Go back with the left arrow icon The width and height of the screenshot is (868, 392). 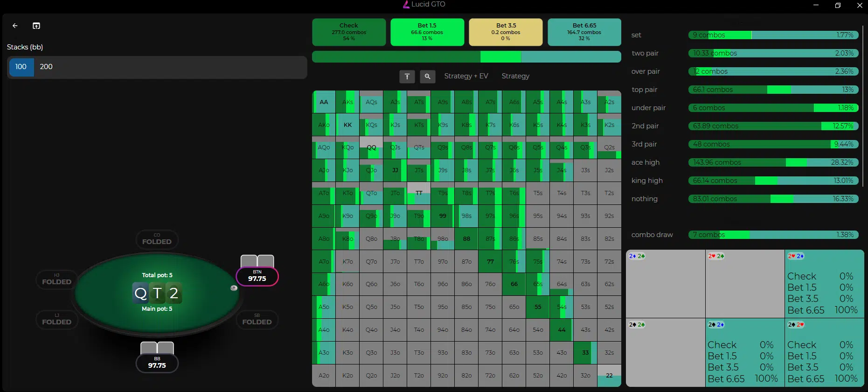(15, 26)
